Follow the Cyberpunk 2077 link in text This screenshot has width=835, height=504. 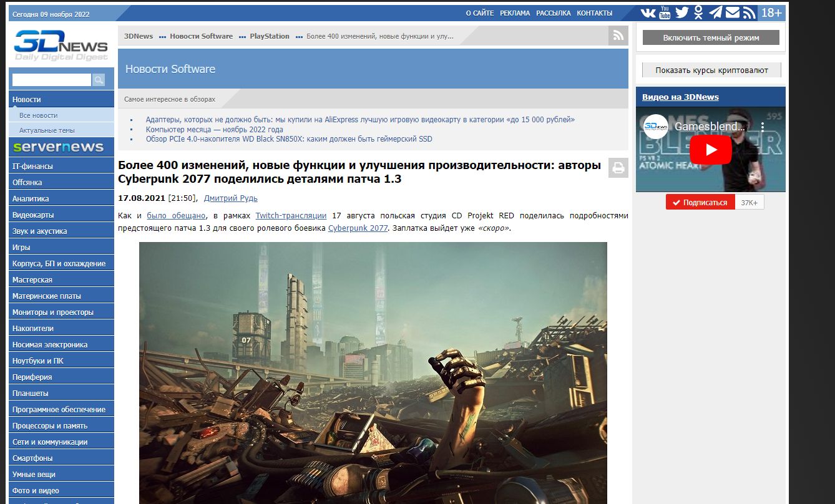[x=358, y=228]
